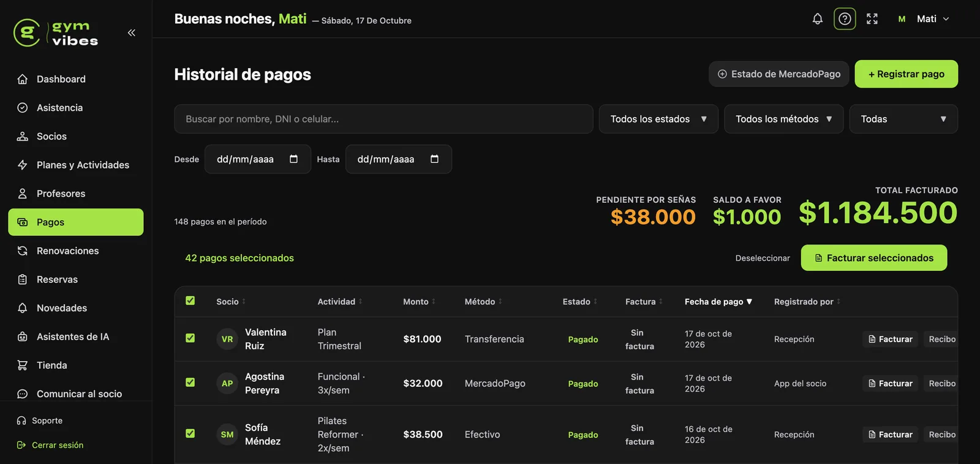Screen dimensions: 980x464
Task: Open the Desde date calendar picker icon
Action: [x=293, y=159]
